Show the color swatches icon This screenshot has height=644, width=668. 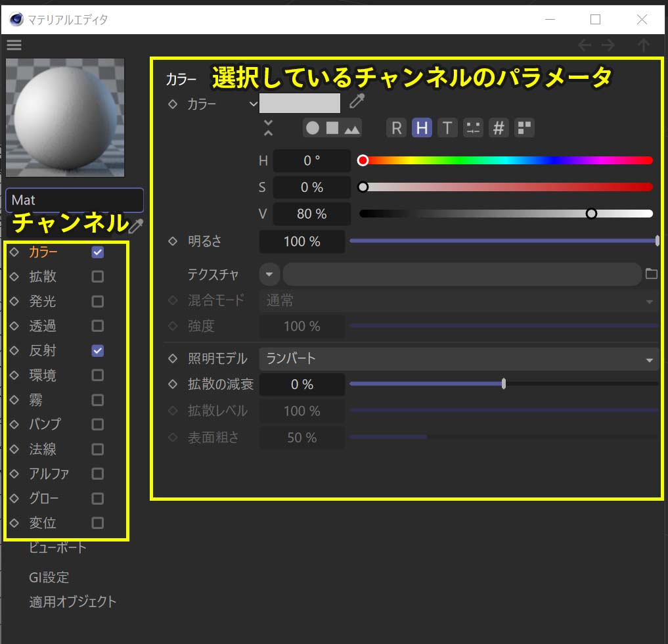[524, 128]
